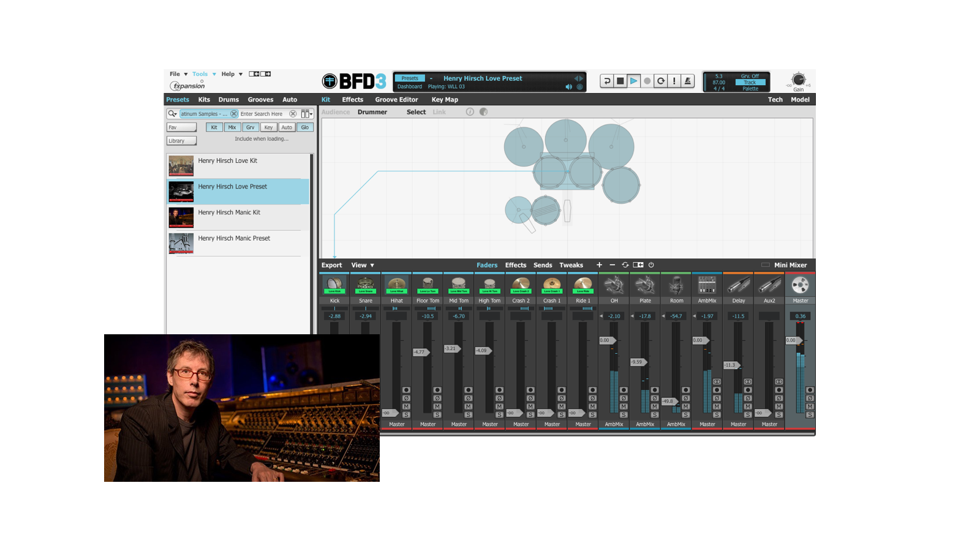This screenshot has width=980, height=551.
Task: Toggle the metronome button
Action: click(x=687, y=81)
